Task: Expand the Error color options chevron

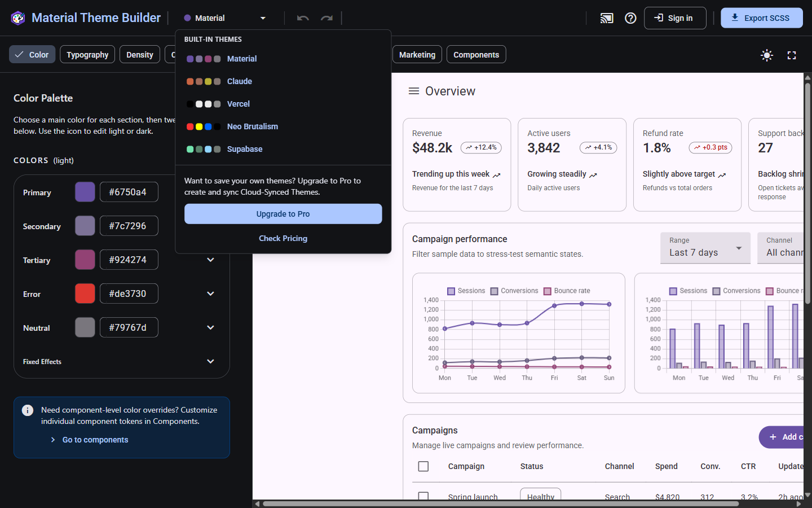Action: pos(210,294)
